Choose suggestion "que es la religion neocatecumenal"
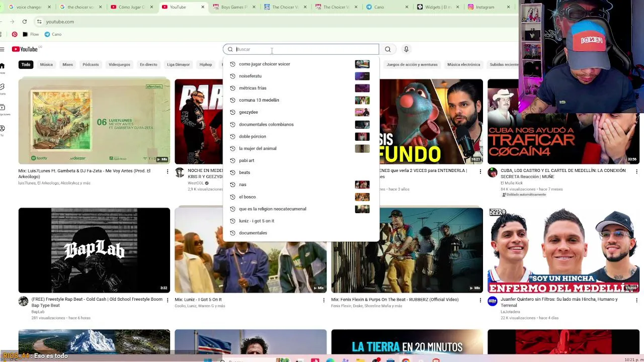 pos(301,209)
